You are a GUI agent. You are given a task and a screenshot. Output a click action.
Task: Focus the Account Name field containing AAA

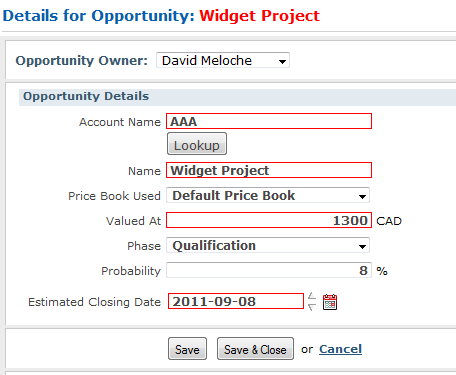(x=269, y=121)
